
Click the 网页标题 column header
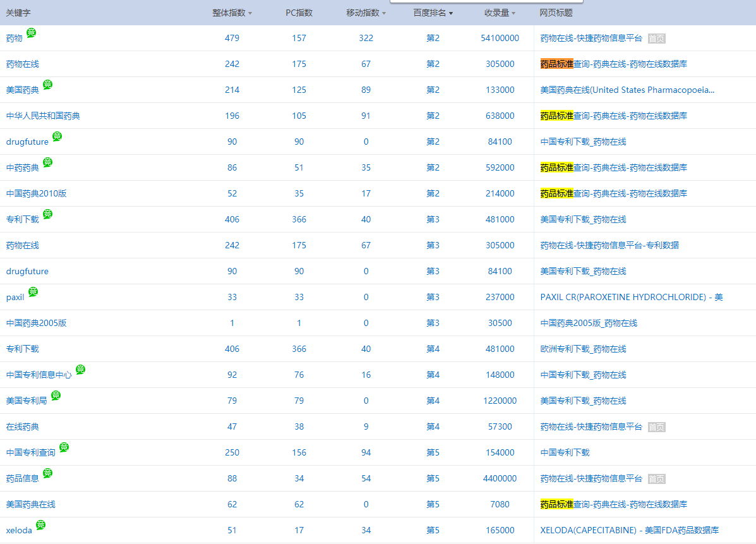point(556,13)
